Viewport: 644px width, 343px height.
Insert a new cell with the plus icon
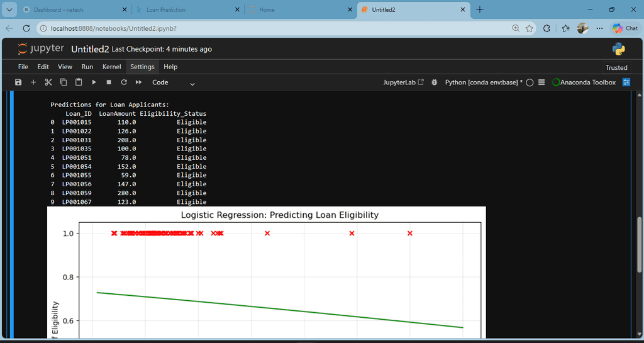click(x=33, y=82)
